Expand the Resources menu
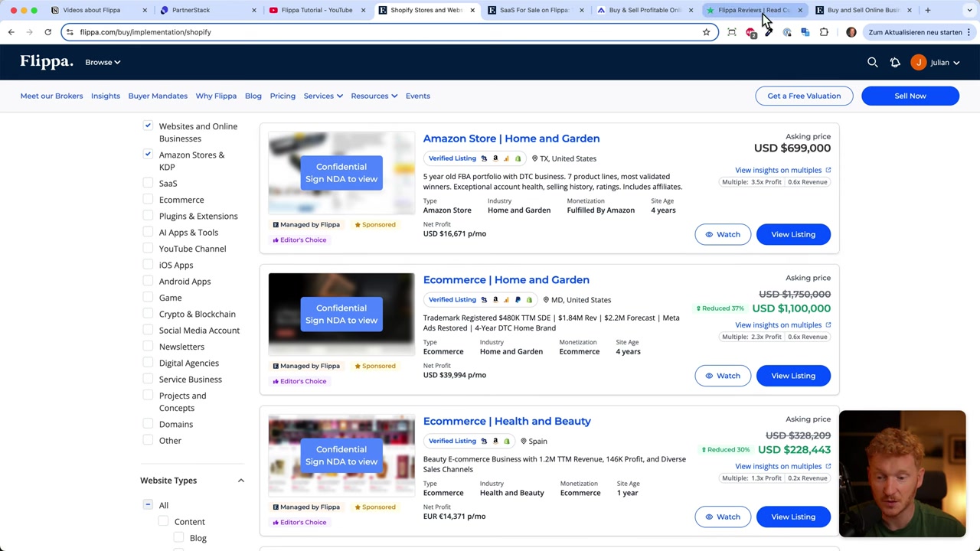Screen dimensions: 980x551 pyautogui.click(x=374, y=96)
